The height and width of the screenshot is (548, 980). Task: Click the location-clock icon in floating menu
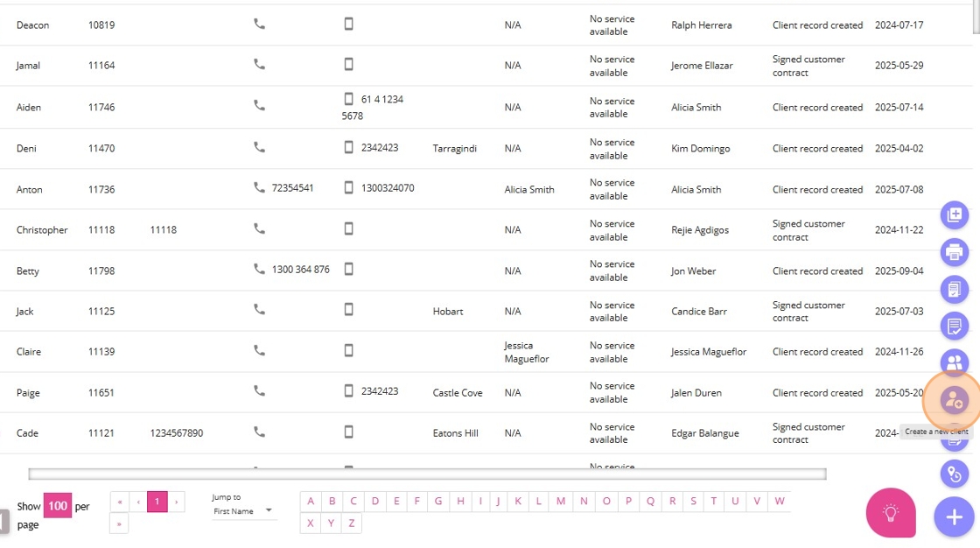[x=954, y=474]
